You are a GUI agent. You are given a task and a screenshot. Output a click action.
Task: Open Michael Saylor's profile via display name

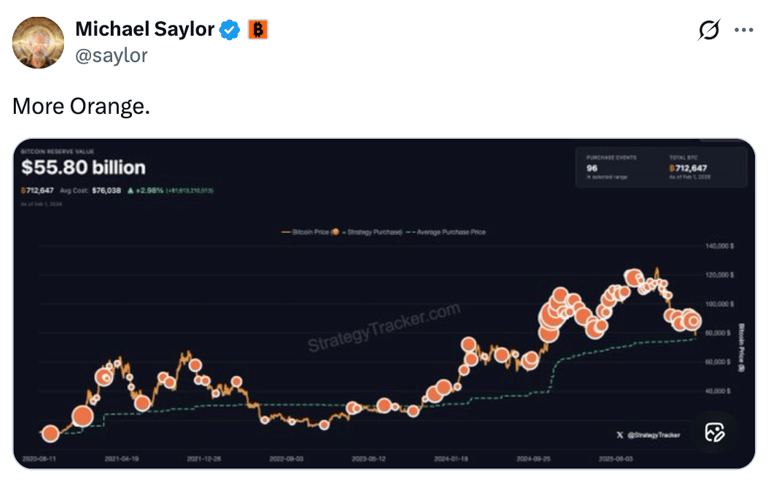click(x=145, y=30)
